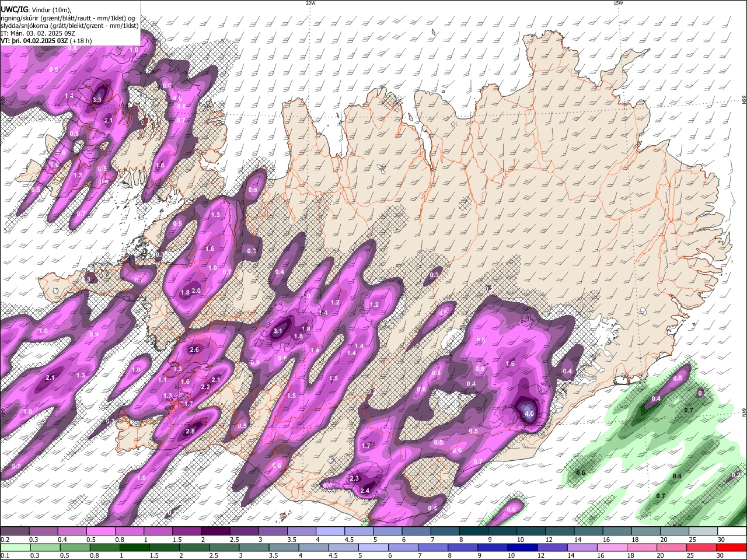
Task: Click the UWC/IG title text
Action: [14, 9]
